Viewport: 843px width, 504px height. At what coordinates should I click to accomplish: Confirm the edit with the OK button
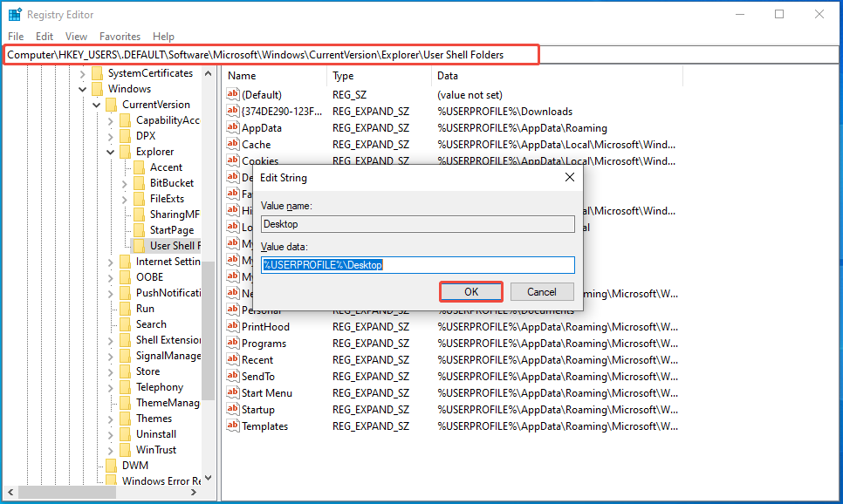pos(471,292)
